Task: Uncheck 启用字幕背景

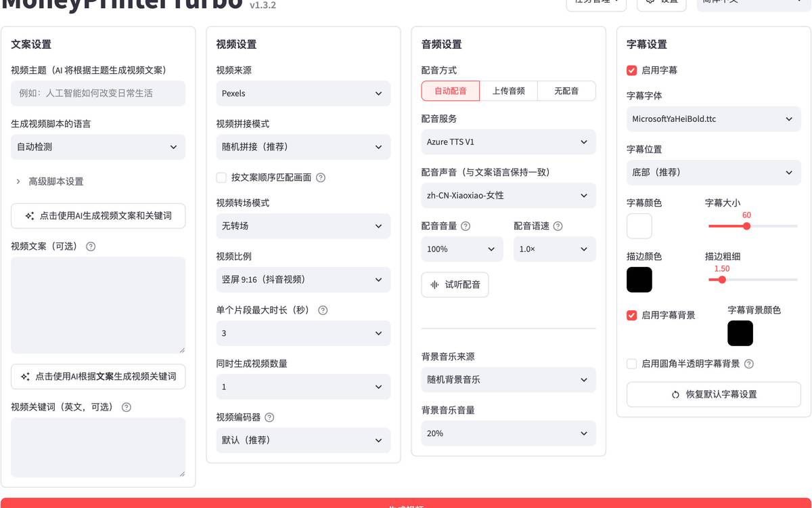Action: (x=632, y=315)
